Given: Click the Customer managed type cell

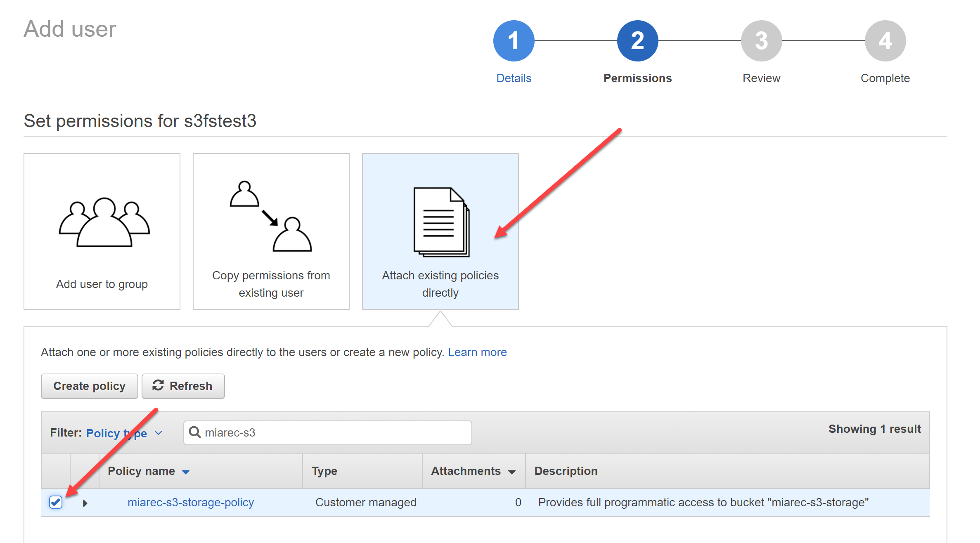Looking at the screenshot, I should pos(366,502).
